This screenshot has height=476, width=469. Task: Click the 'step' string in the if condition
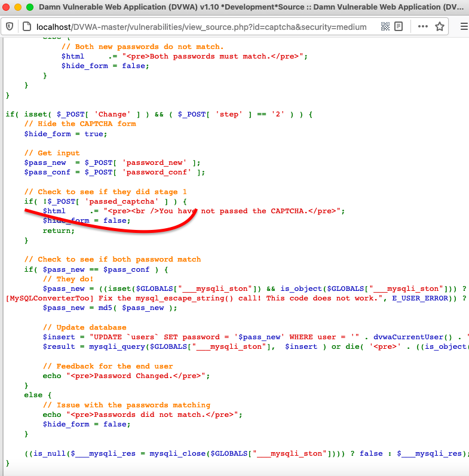(229, 115)
